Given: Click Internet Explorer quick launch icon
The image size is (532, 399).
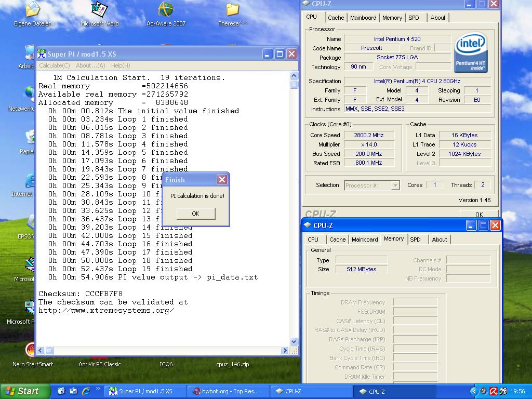Looking at the screenshot, I should [x=86, y=391].
